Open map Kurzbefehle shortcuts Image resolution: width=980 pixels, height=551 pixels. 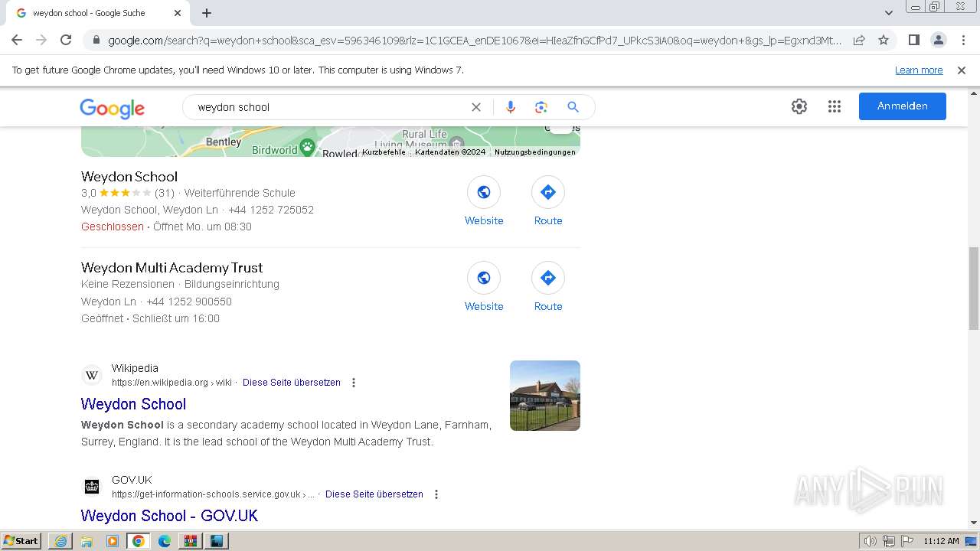[x=384, y=152]
